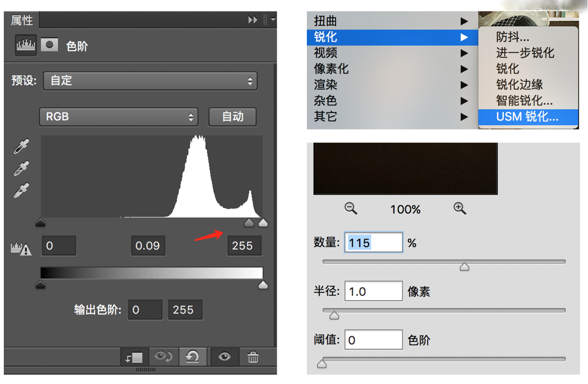588x384 pixels.
Task: Click the 半径 radius field 1.0
Action: (373, 291)
